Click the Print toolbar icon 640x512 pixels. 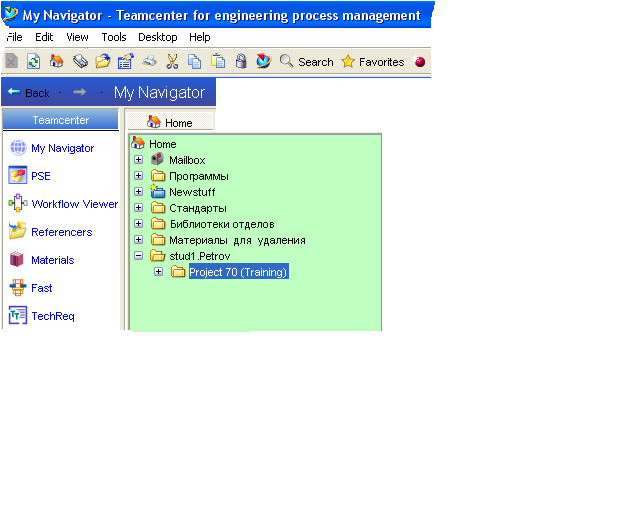[x=149, y=61]
